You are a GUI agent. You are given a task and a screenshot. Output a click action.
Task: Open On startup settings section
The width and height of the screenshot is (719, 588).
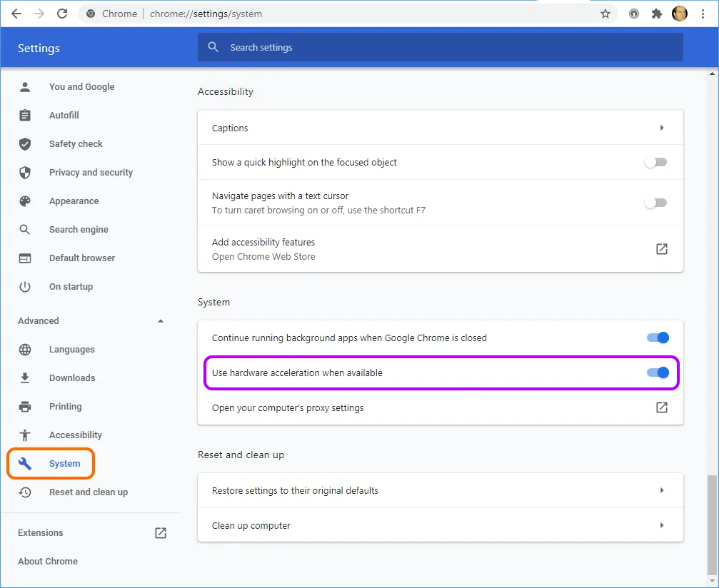pos(71,287)
